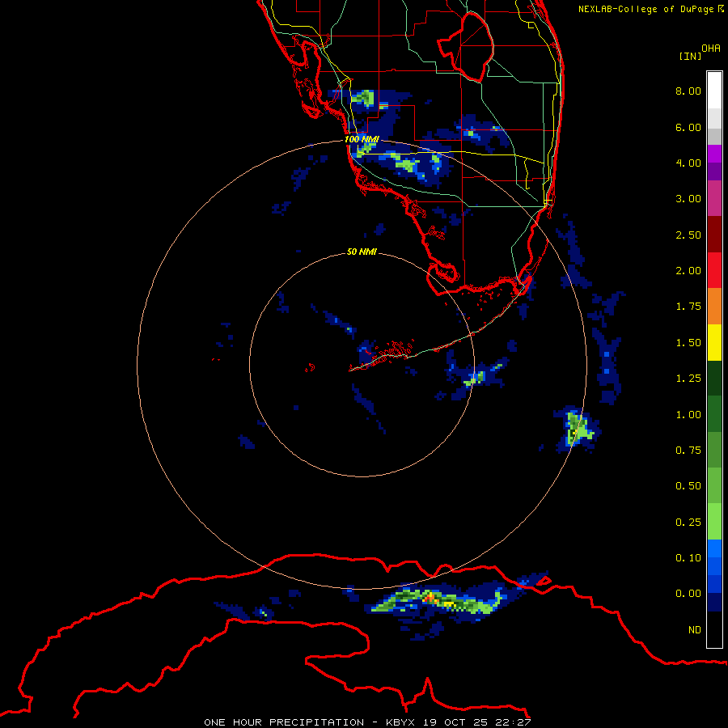Click the red-yellow precipitation core over Cuba
This screenshot has height=728, width=728.
pyautogui.click(x=432, y=599)
